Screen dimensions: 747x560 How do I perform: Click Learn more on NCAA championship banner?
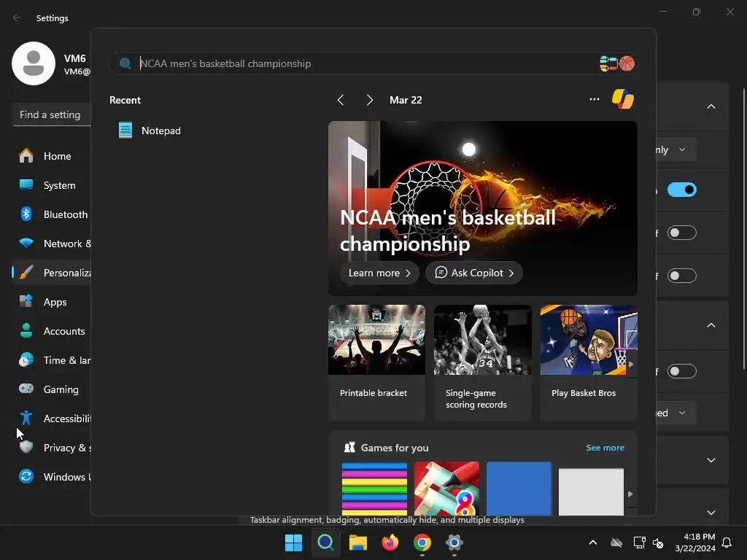coord(379,273)
